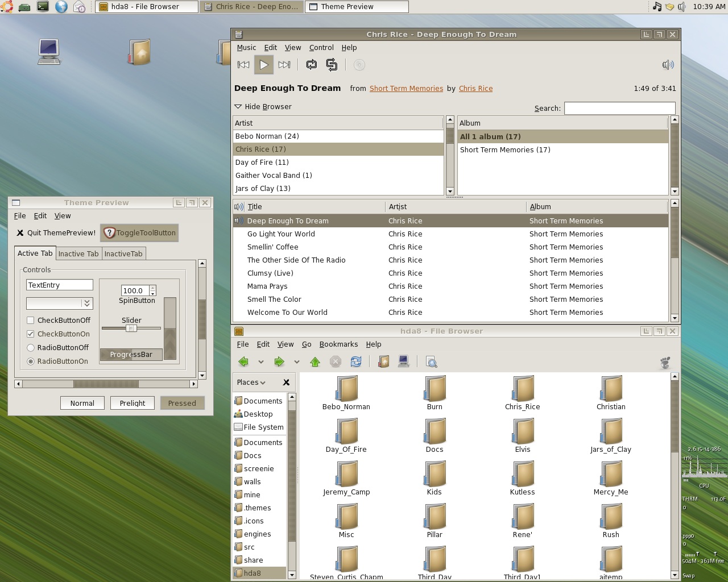Image resolution: width=728 pixels, height=582 pixels.
Task: Click the Play button in music player
Action: [x=264, y=65]
